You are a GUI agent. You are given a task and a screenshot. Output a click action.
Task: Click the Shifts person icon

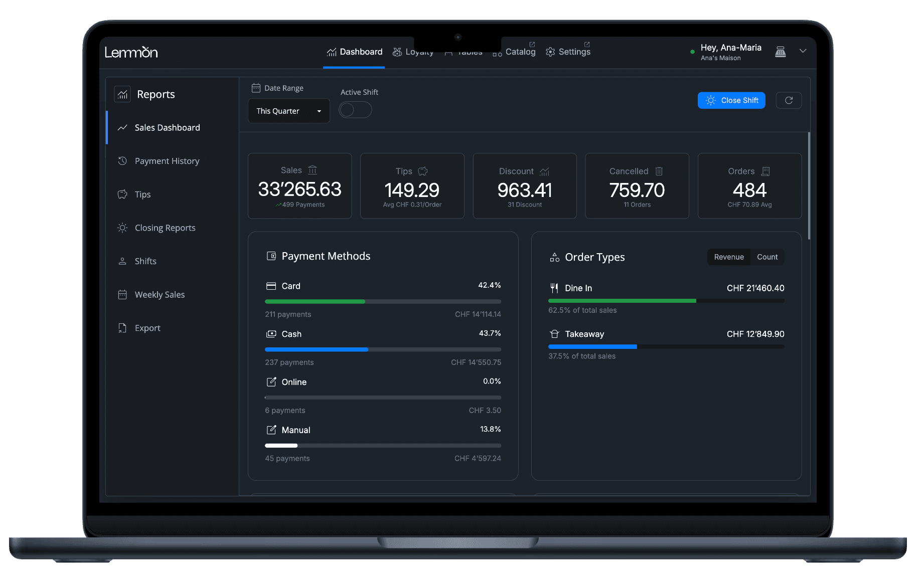[x=122, y=261]
